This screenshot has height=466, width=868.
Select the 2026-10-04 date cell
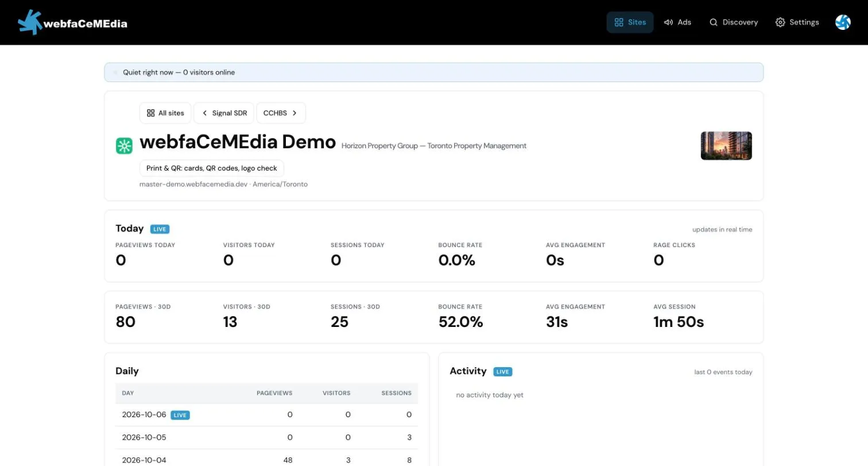(x=144, y=460)
